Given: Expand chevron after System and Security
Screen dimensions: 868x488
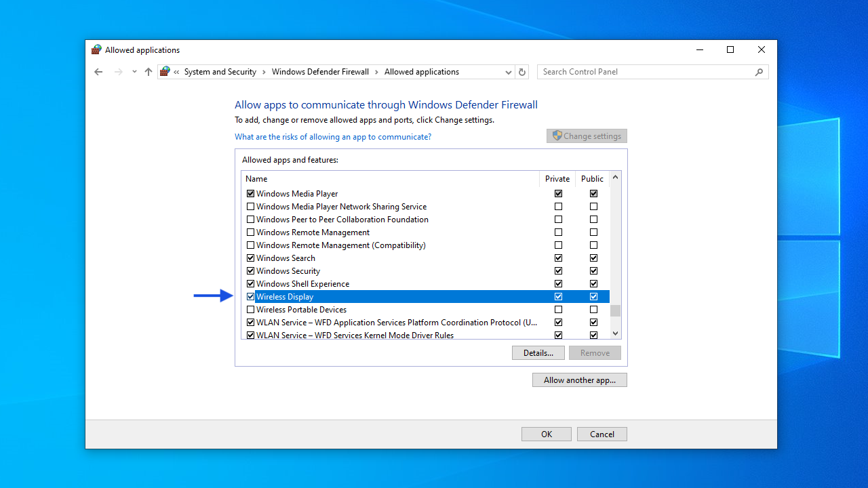Looking at the screenshot, I should (x=264, y=72).
